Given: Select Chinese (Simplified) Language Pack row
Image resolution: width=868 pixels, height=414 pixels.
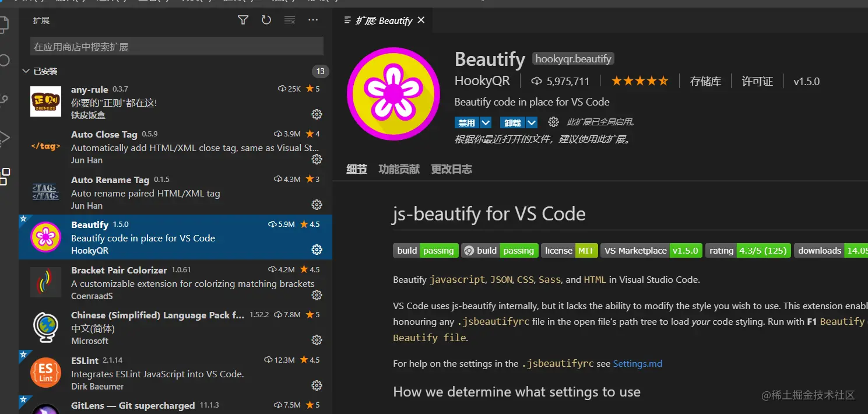Looking at the screenshot, I should pos(175,328).
